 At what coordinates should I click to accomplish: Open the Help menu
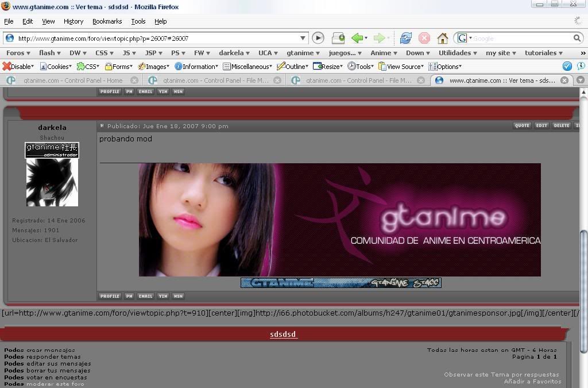[x=161, y=21]
